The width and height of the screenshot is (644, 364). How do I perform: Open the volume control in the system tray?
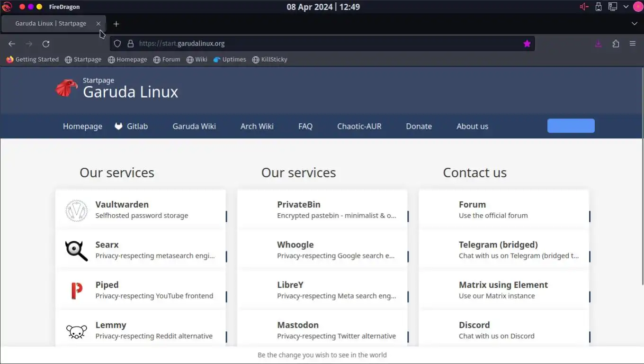tap(584, 7)
